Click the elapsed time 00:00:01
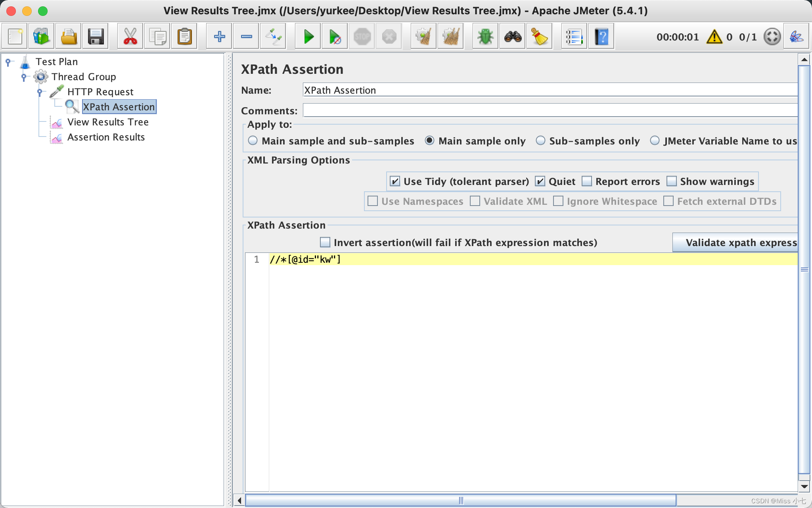 pyautogui.click(x=677, y=37)
